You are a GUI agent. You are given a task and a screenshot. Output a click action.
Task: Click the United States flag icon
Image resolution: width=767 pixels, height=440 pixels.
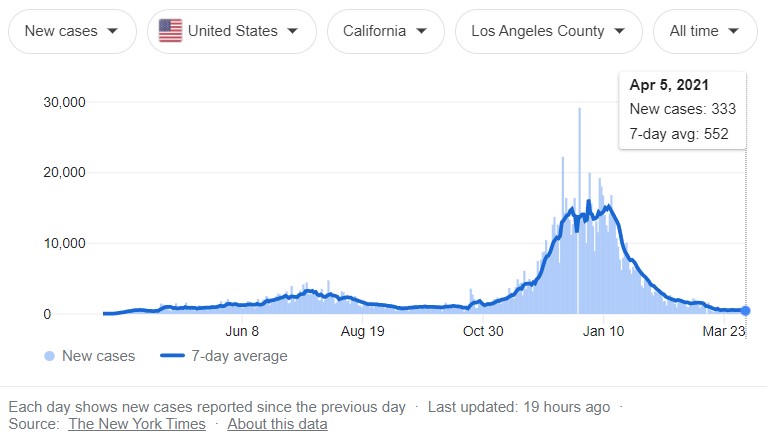point(171,31)
